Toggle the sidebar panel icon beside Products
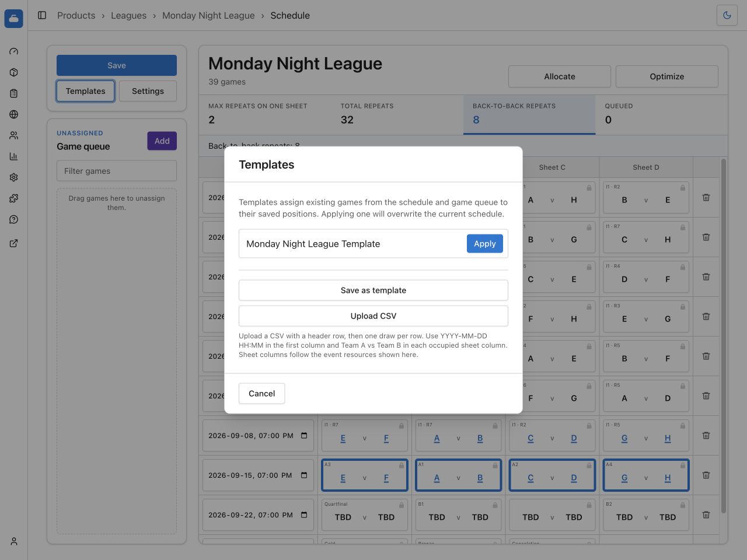 click(42, 15)
